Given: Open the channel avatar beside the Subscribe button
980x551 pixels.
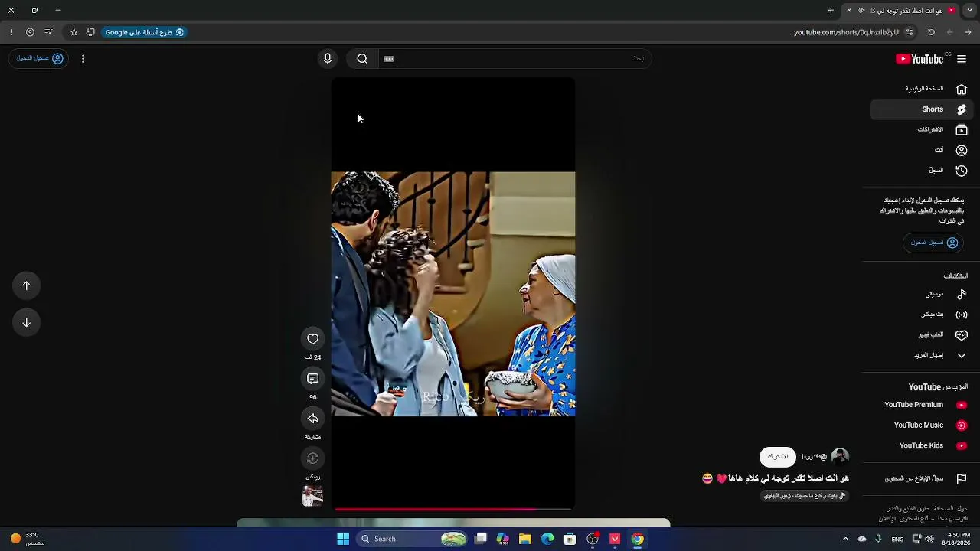Looking at the screenshot, I should (x=840, y=457).
